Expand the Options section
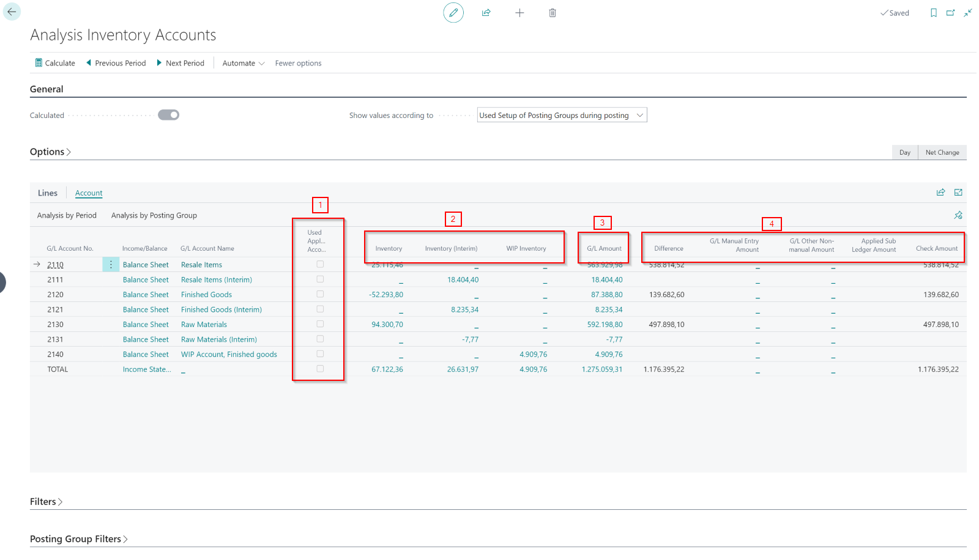Screen dimensions: 979x560 [x=50, y=152]
